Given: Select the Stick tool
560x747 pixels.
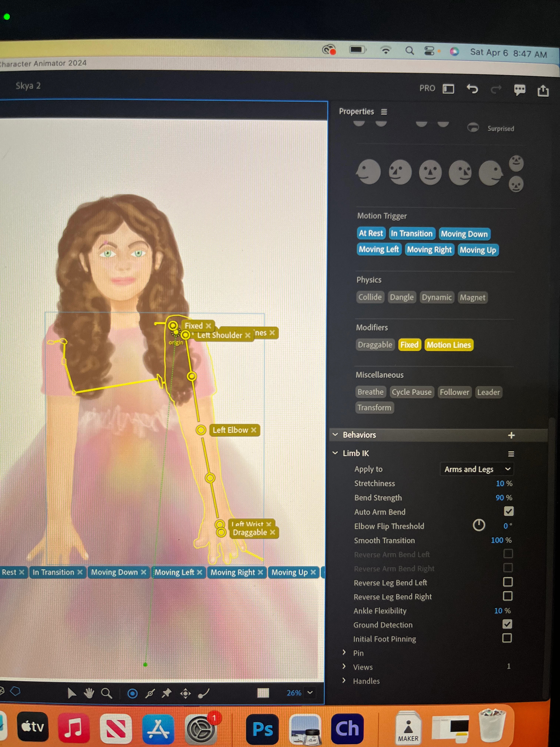Looking at the screenshot, I should [150, 693].
